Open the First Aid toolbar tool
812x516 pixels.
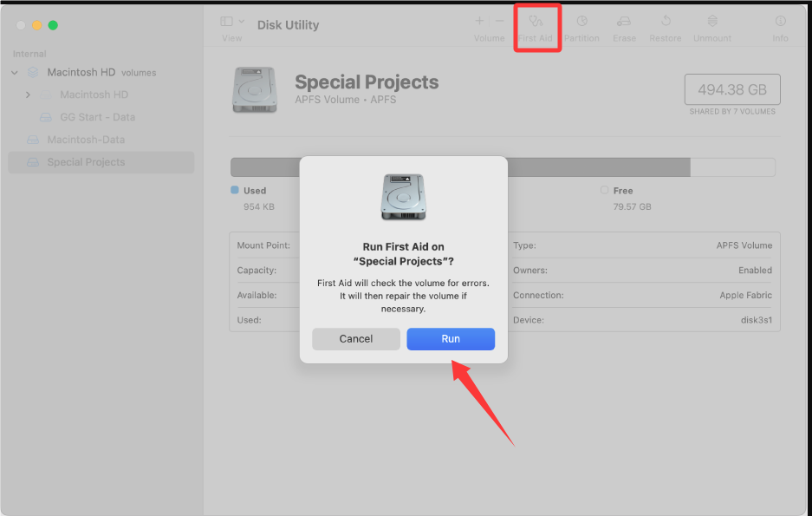point(536,28)
